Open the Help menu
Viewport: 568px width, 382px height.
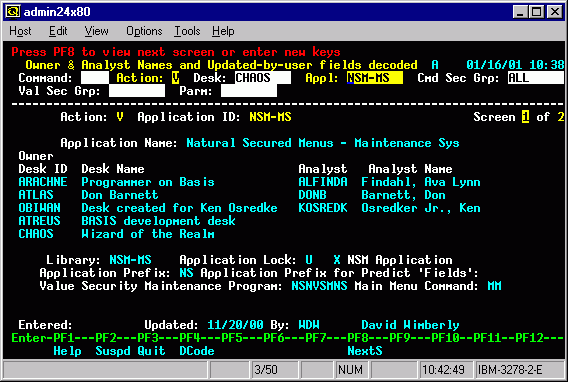[x=223, y=31]
